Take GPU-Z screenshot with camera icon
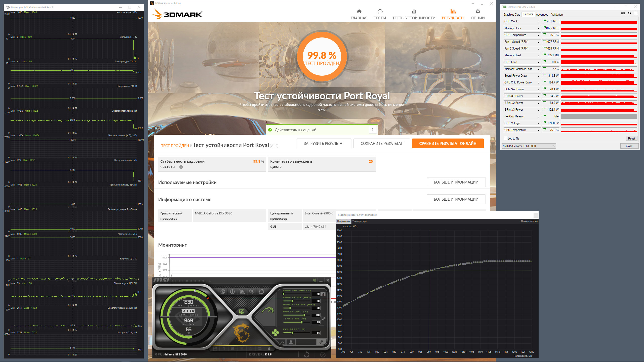Viewport: 644px width, 362px height. click(623, 13)
